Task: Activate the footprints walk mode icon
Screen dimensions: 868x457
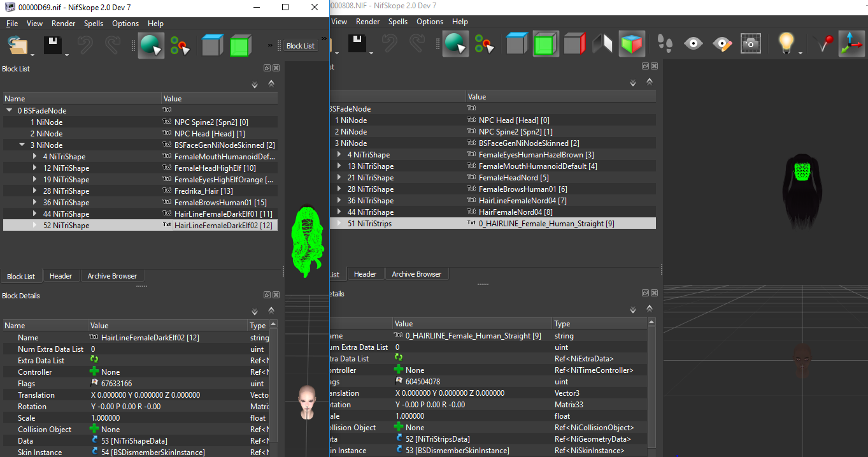Action: 664,43
